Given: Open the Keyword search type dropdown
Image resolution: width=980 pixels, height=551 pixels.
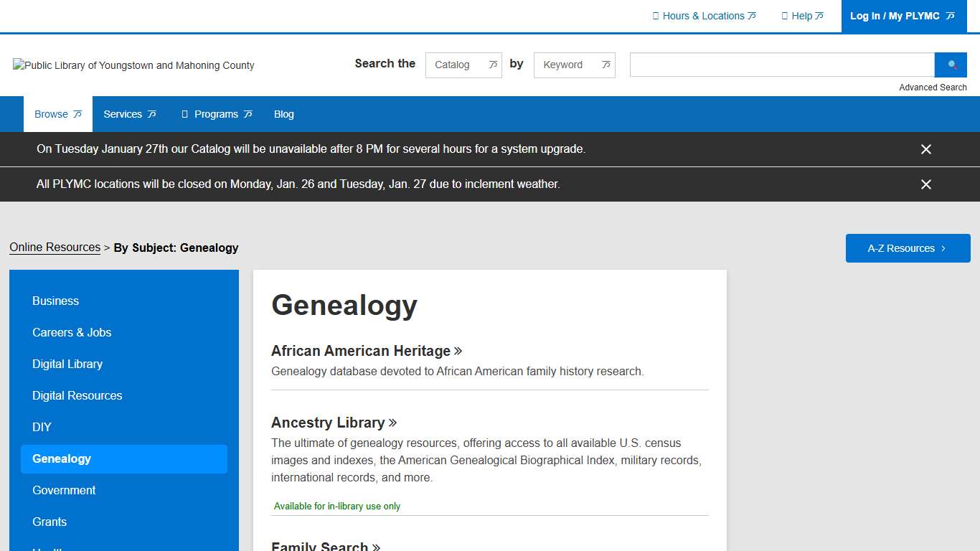Looking at the screenshot, I should coord(574,65).
